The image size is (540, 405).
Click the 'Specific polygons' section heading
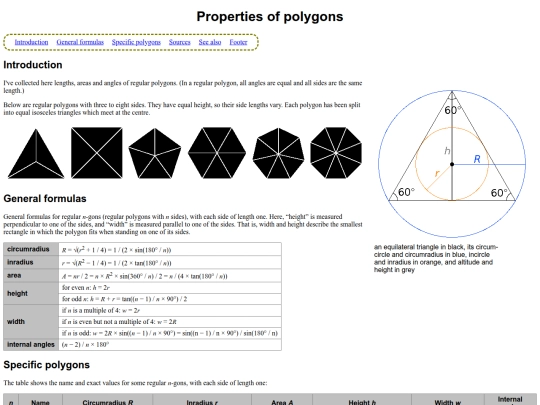pyautogui.click(x=46, y=365)
